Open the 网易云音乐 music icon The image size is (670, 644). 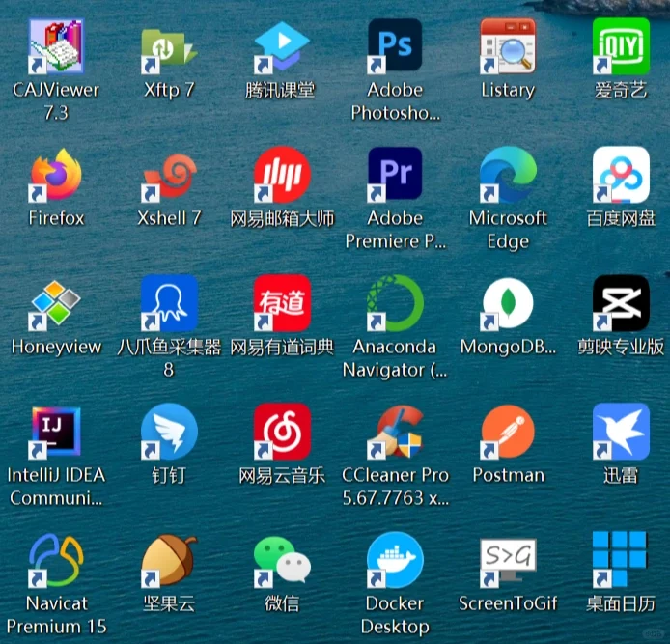click(x=282, y=432)
